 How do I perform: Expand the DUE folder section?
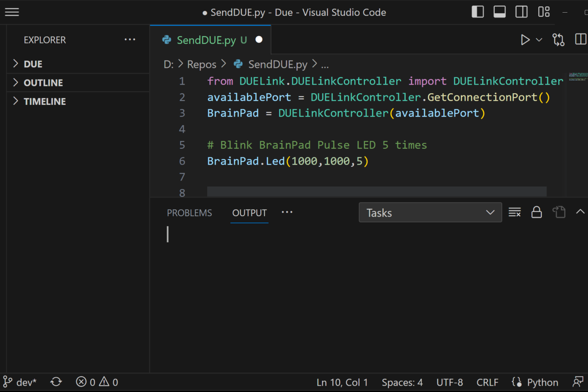(33, 64)
